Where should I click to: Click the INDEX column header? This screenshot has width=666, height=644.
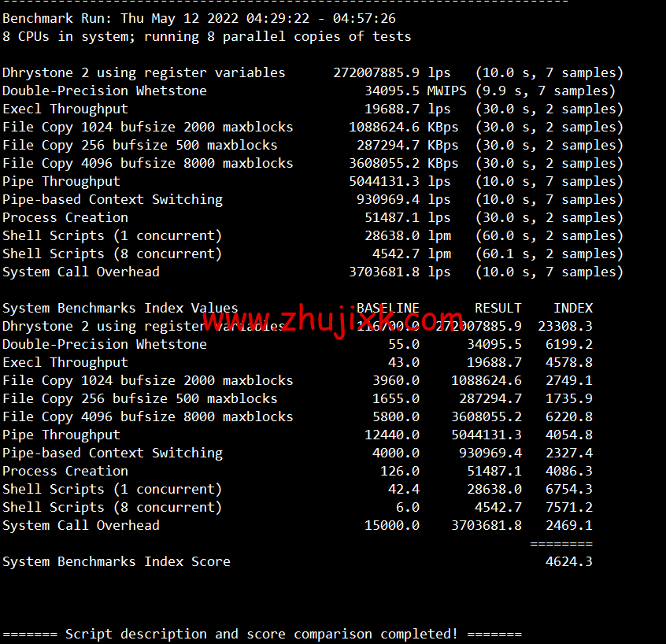point(572,308)
